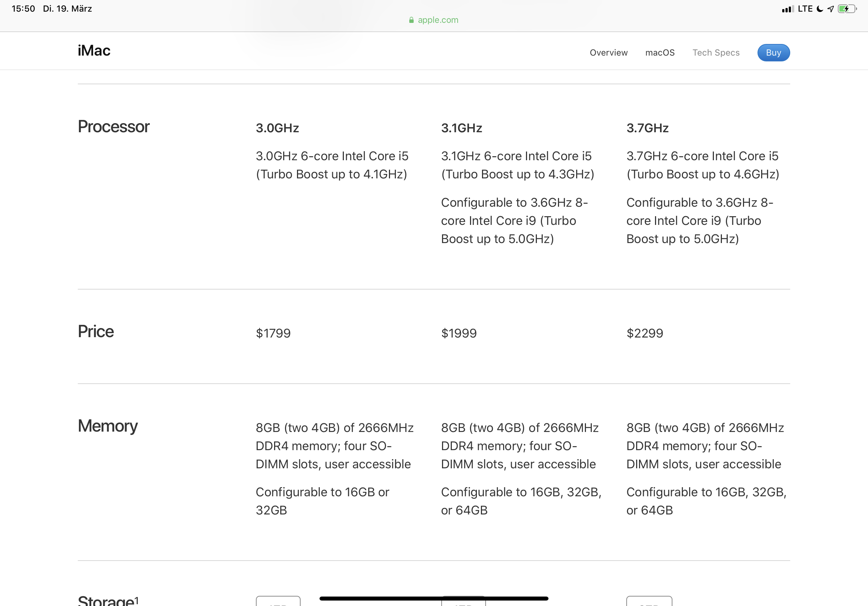
Task: Switch to the macOS tab
Action: coord(660,53)
